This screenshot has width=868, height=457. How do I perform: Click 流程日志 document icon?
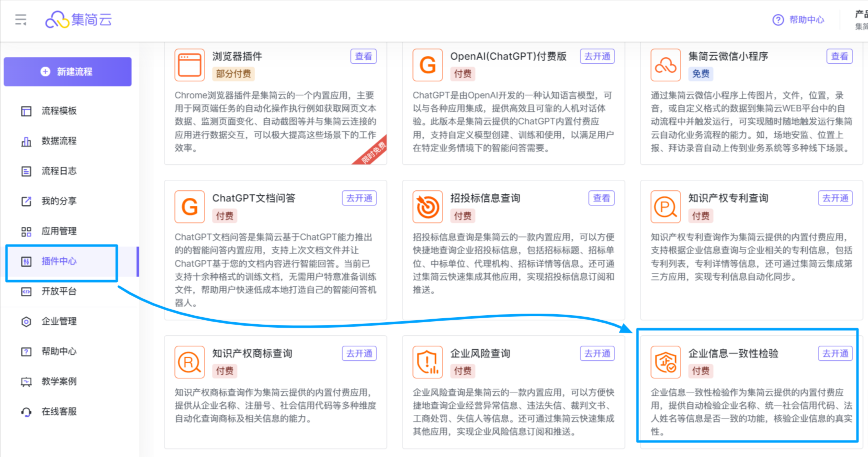[26, 171]
